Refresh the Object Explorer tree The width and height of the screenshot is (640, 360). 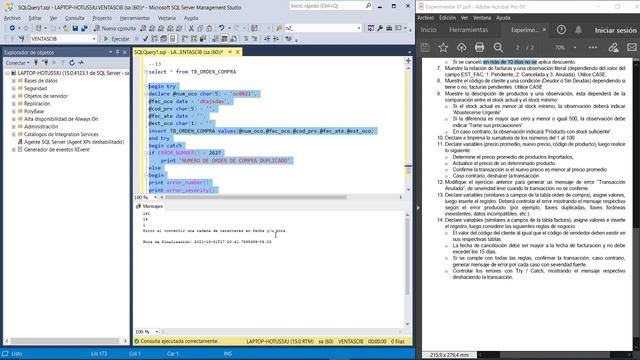click(72, 63)
